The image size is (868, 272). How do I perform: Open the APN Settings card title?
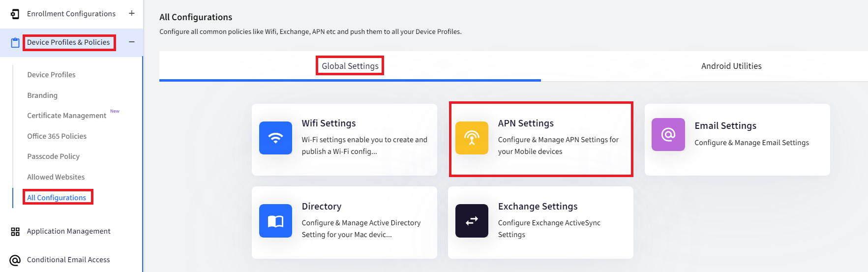526,123
